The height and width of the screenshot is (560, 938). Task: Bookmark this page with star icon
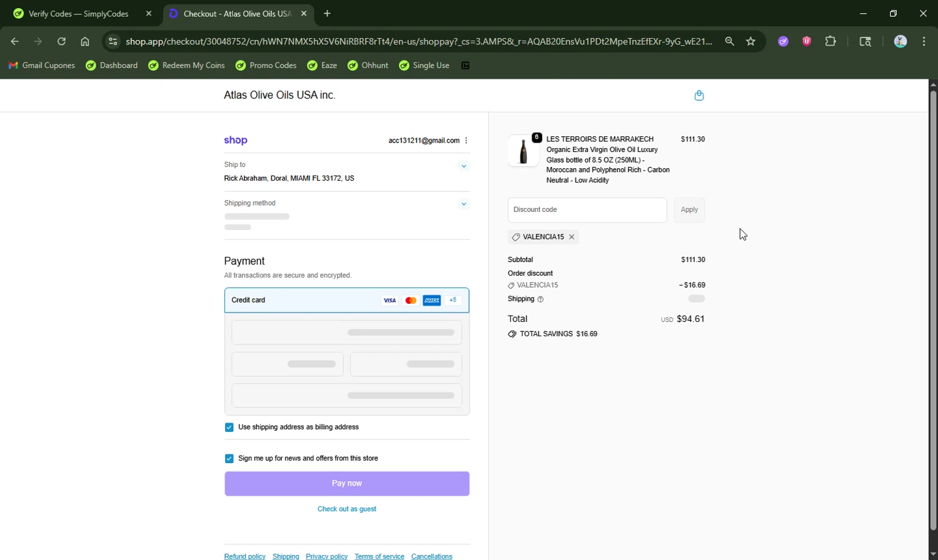[751, 41]
